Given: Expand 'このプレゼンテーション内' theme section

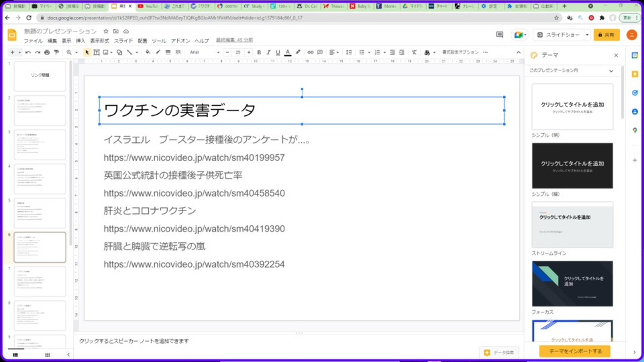Looking at the screenshot, I should [611, 70].
